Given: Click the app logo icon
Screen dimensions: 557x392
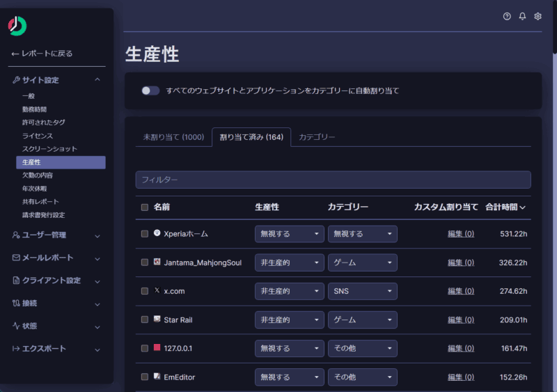Looking at the screenshot, I should (17, 26).
